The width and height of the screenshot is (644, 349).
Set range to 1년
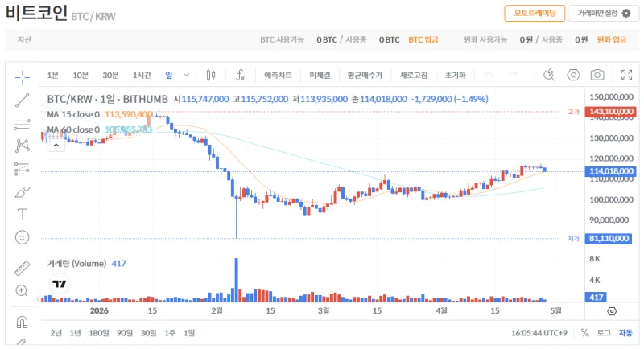tap(75, 333)
